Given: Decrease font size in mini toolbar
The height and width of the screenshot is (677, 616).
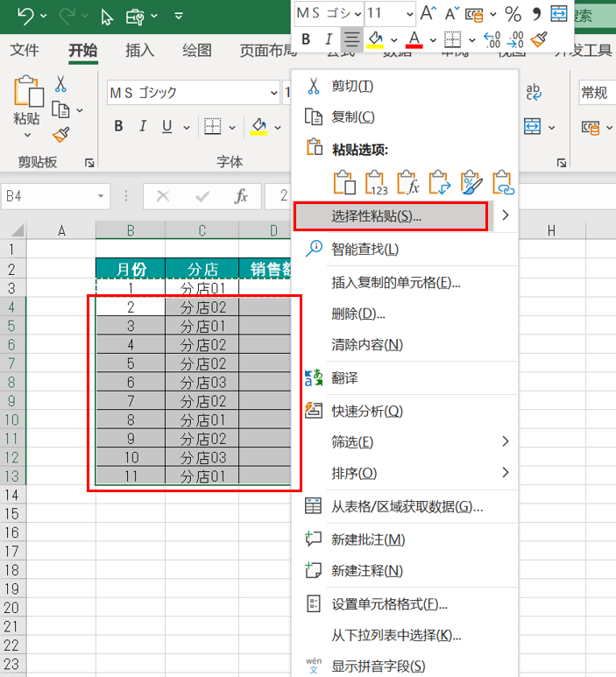Looking at the screenshot, I should tap(452, 14).
